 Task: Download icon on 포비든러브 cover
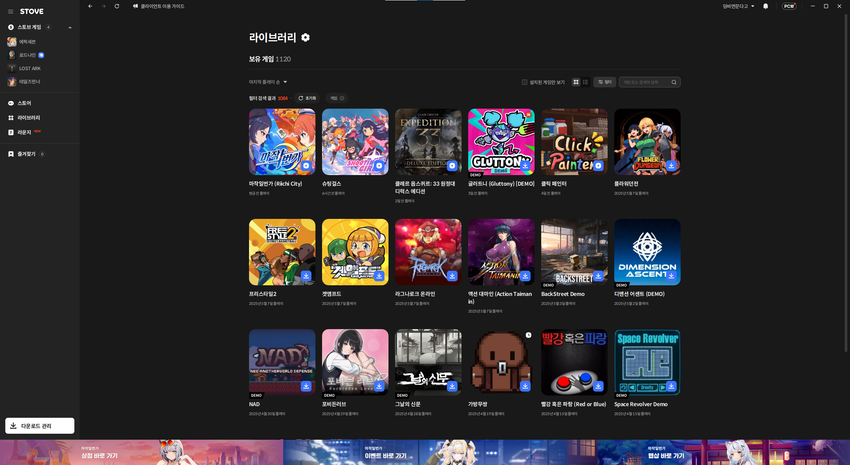click(379, 386)
